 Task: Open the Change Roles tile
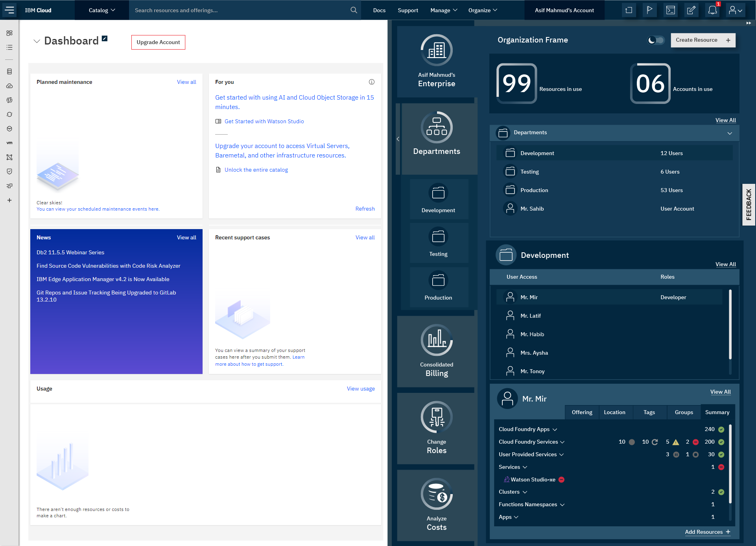pyautogui.click(x=437, y=428)
